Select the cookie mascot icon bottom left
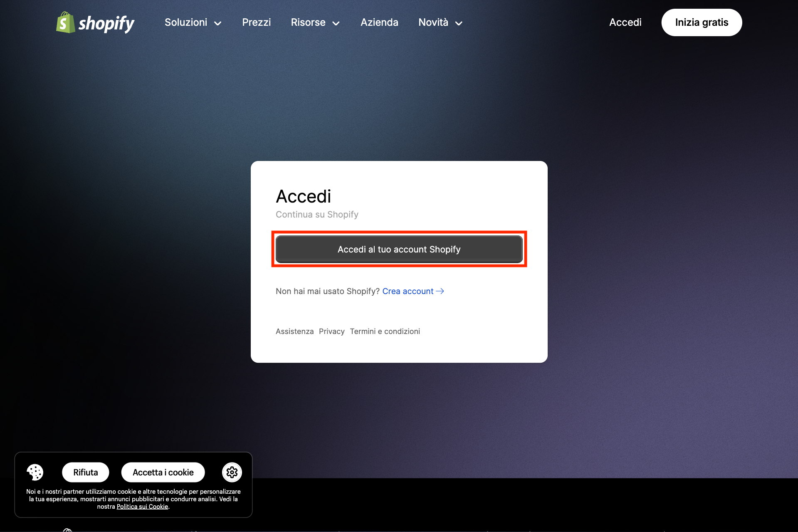The width and height of the screenshot is (798, 532). click(35, 472)
